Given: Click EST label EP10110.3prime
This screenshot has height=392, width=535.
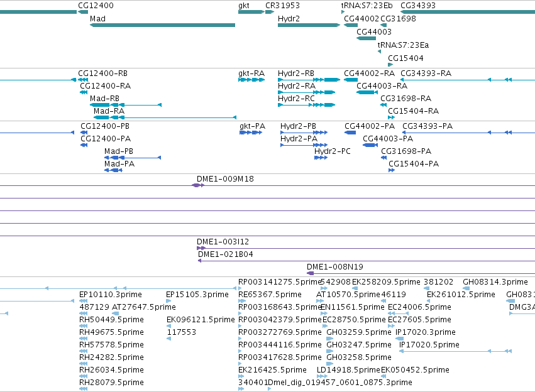Looking at the screenshot, I should 111,295.
